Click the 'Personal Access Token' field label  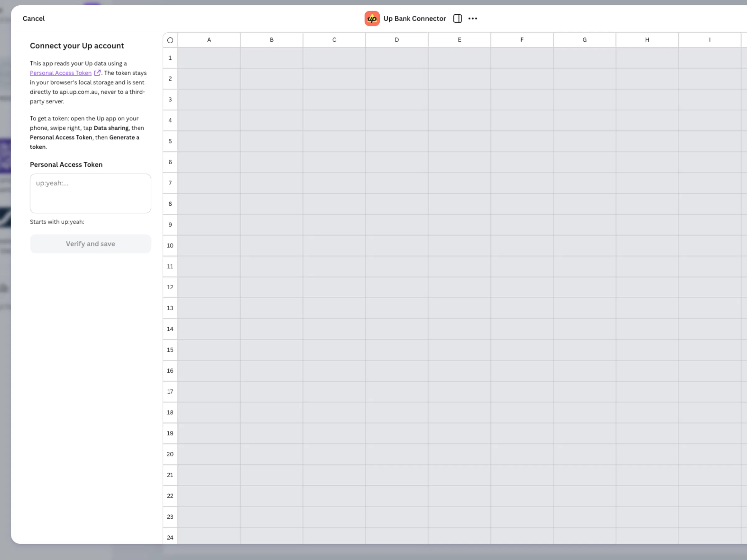coord(66,165)
